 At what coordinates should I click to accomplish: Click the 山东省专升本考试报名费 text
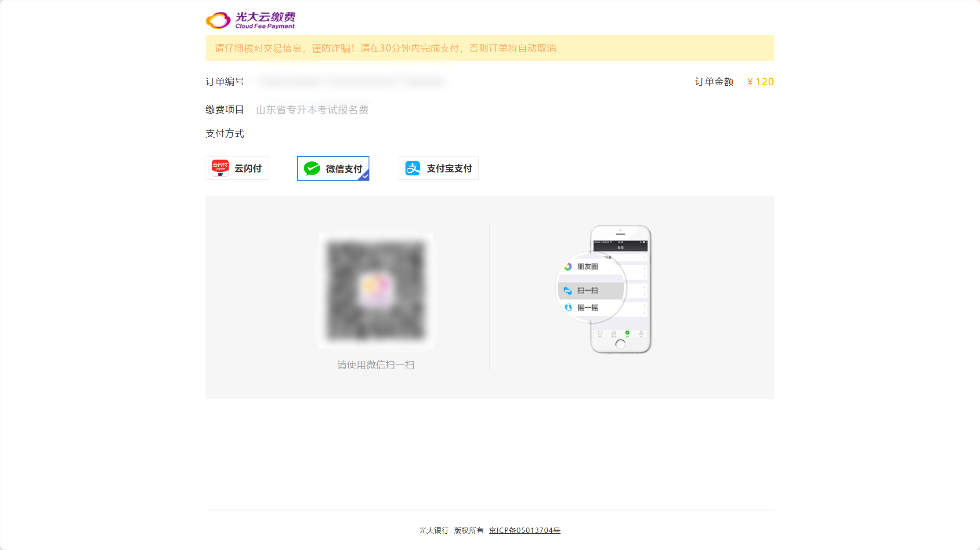(x=312, y=109)
